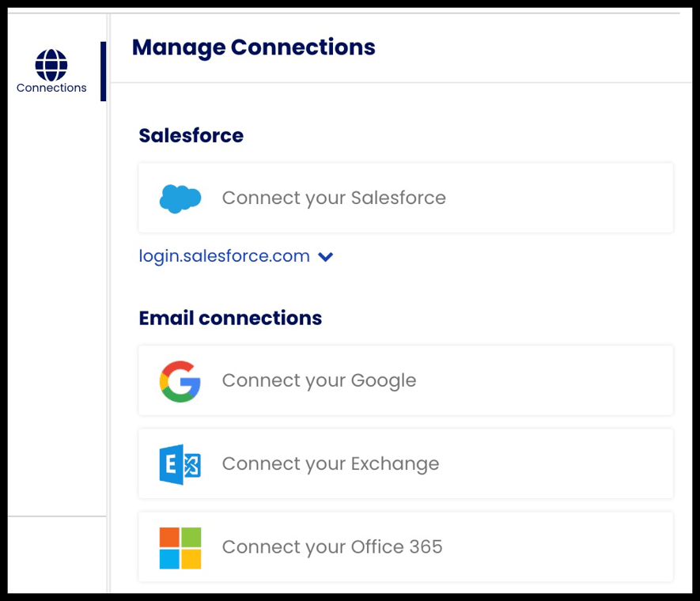The image size is (700, 601).
Task: Click the Manage Connections heading
Action: (255, 47)
